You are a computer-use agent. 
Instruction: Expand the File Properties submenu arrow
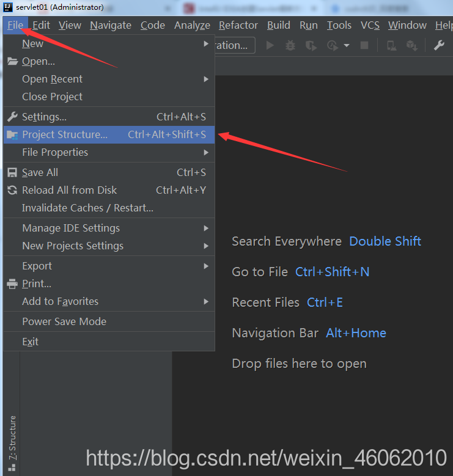click(206, 152)
